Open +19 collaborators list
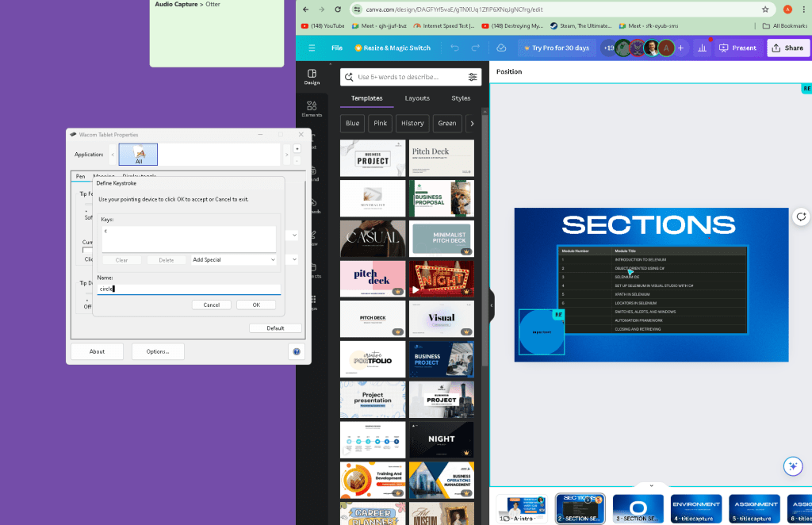Image resolution: width=812 pixels, height=525 pixels. (608, 48)
